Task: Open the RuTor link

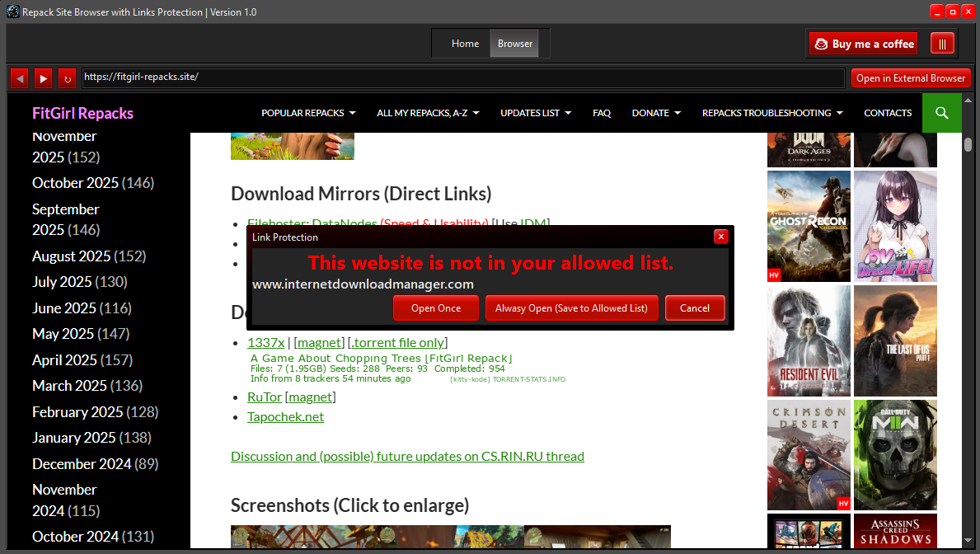Action: pos(265,397)
